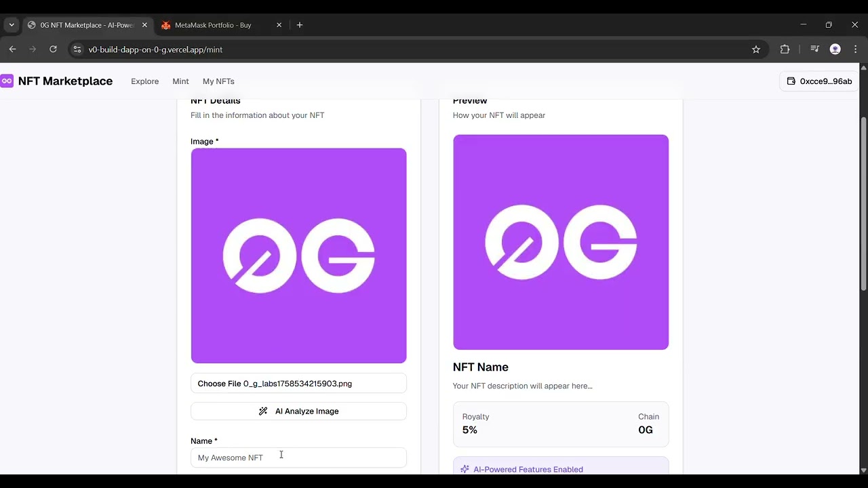Click the page vertical scrollbar thumb
The width and height of the screenshot is (868, 488).
point(863,205)
